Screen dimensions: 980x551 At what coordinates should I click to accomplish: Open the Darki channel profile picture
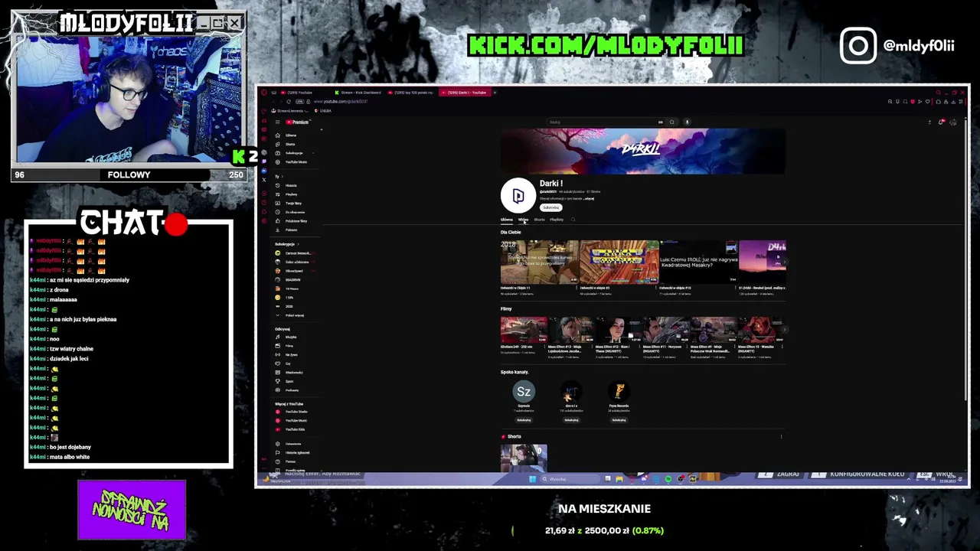click(518, 196)
